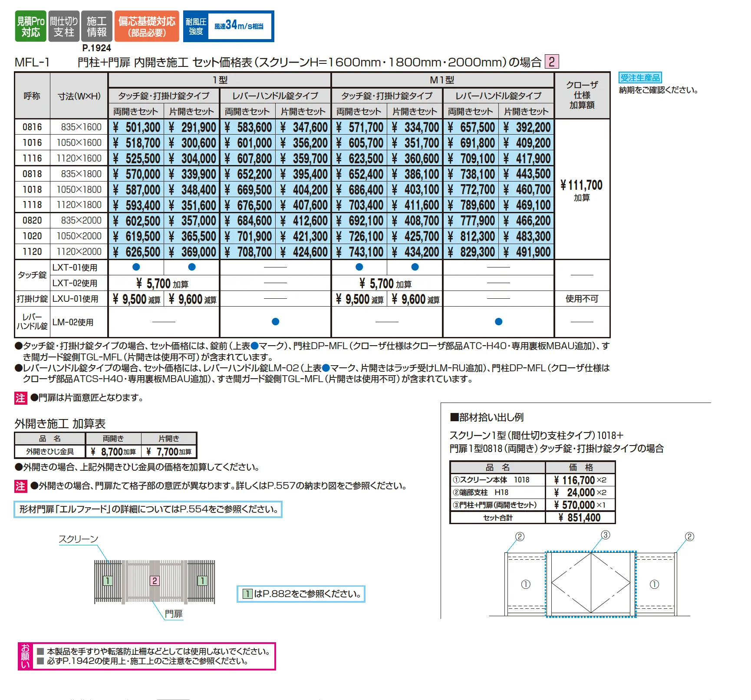The width and height of the screenshot is (751, 700).
Task: Click blue dot for LM-02 under M1型
Action: (x=498, y=322)
